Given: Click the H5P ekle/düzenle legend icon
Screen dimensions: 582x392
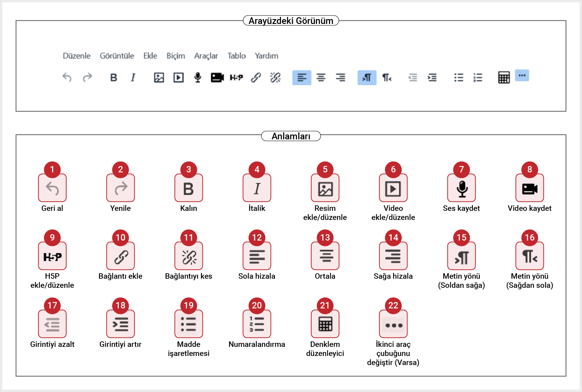Looking at the screenshot, I should click(x=52, y=256).
